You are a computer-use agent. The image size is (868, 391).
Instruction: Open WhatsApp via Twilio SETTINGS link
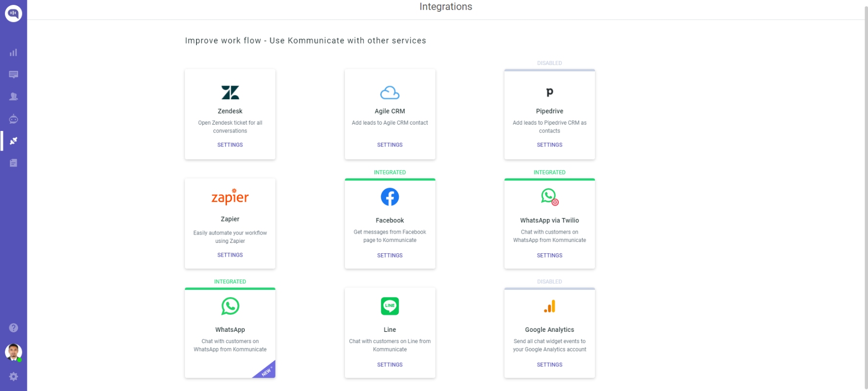point(549,256)
